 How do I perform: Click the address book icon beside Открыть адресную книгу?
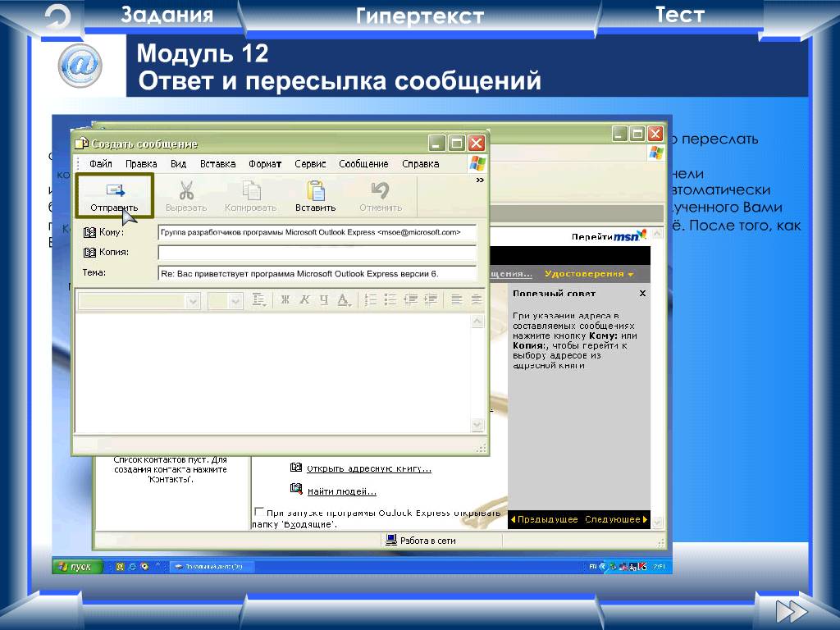coord(295,467)
